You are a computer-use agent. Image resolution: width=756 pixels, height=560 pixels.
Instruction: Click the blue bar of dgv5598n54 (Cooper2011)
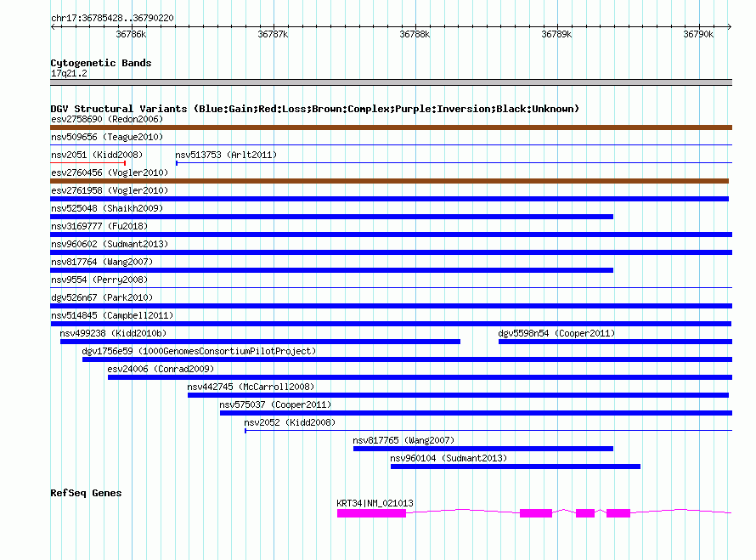(615, 342)
